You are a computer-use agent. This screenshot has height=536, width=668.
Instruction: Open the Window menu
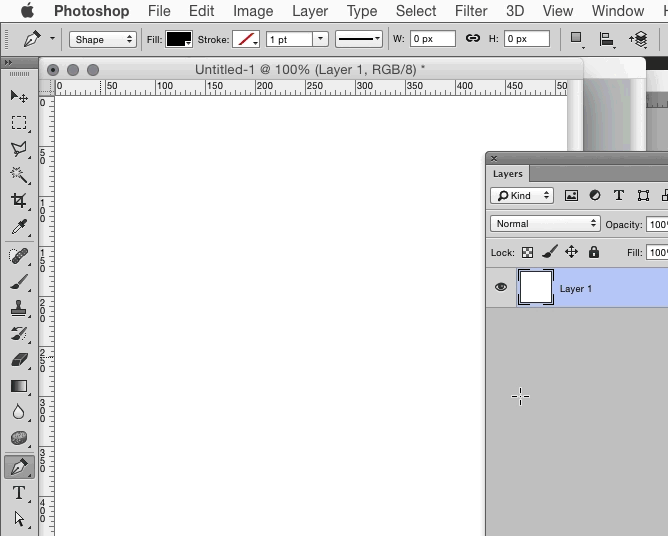[x=618, y=11]
